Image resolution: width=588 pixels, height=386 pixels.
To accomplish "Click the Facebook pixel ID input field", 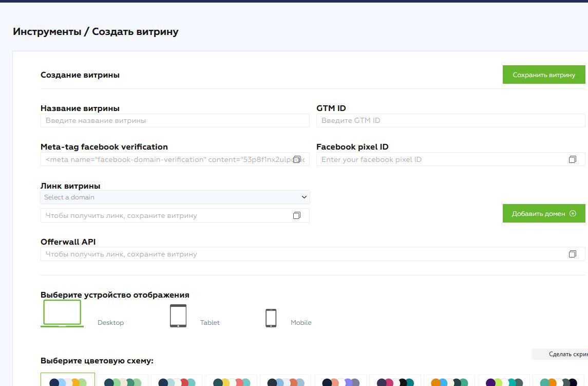I will 442,160.
